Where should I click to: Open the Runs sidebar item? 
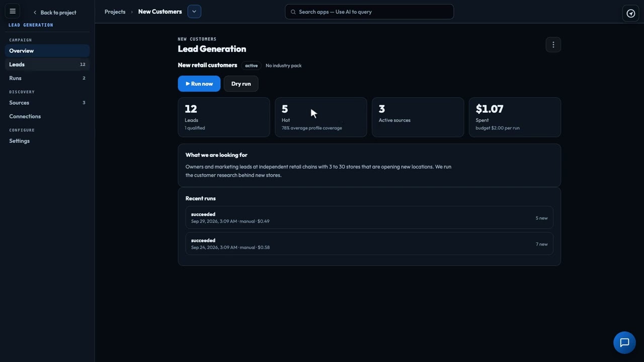click(x=47, y=78)
